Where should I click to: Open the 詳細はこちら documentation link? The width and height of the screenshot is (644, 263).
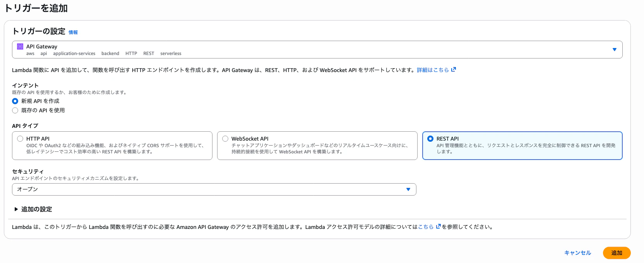point(433,70)
